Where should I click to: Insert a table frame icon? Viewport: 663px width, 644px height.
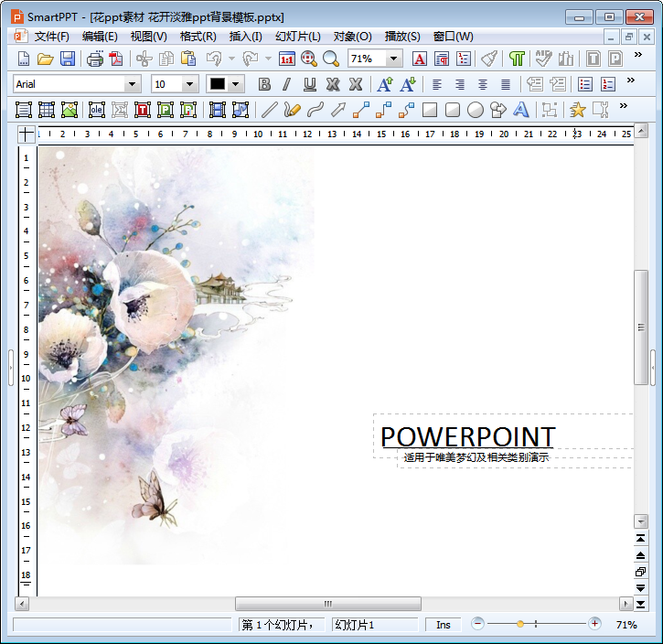(x=47, y=110)
